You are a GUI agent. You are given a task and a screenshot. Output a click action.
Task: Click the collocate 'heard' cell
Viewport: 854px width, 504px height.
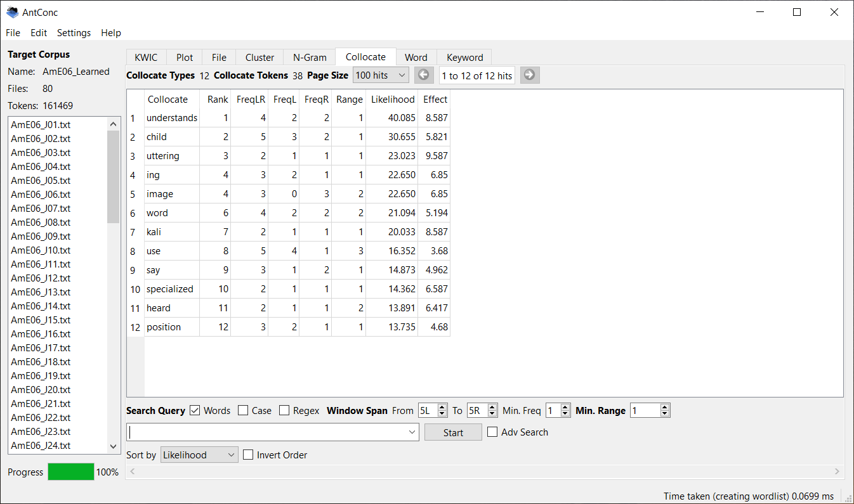click(x=172, y=308)
